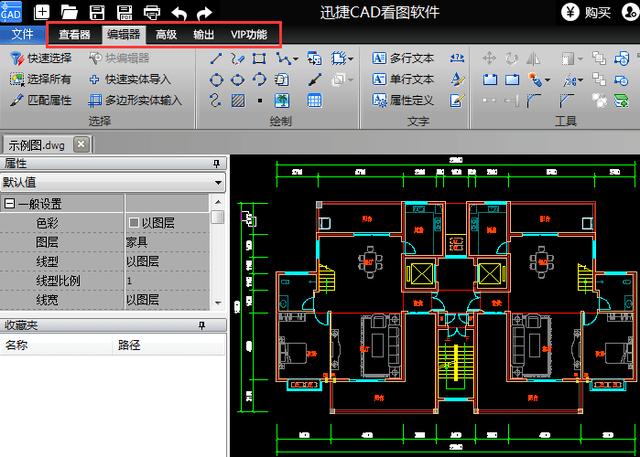Open the 默认值 dropdown in properties panel
Screen dimensions: 640x457
coord(217,183)
